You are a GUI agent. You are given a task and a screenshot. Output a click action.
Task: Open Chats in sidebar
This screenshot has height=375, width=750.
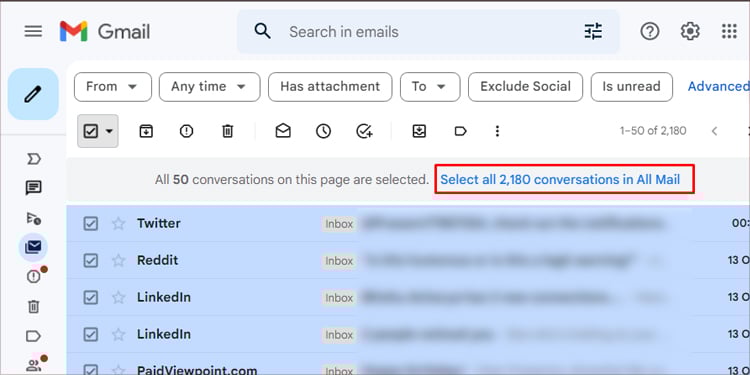[x=33, y=188]
